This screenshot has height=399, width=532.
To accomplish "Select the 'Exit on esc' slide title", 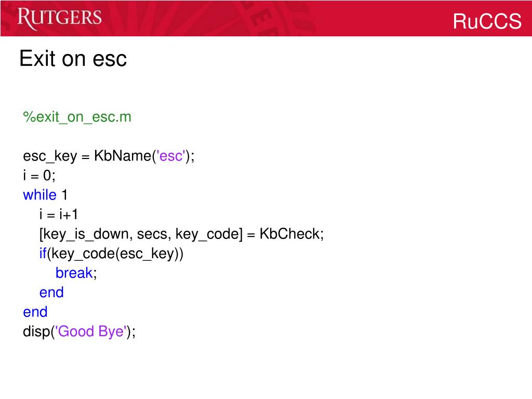I will tap(73, 58).
